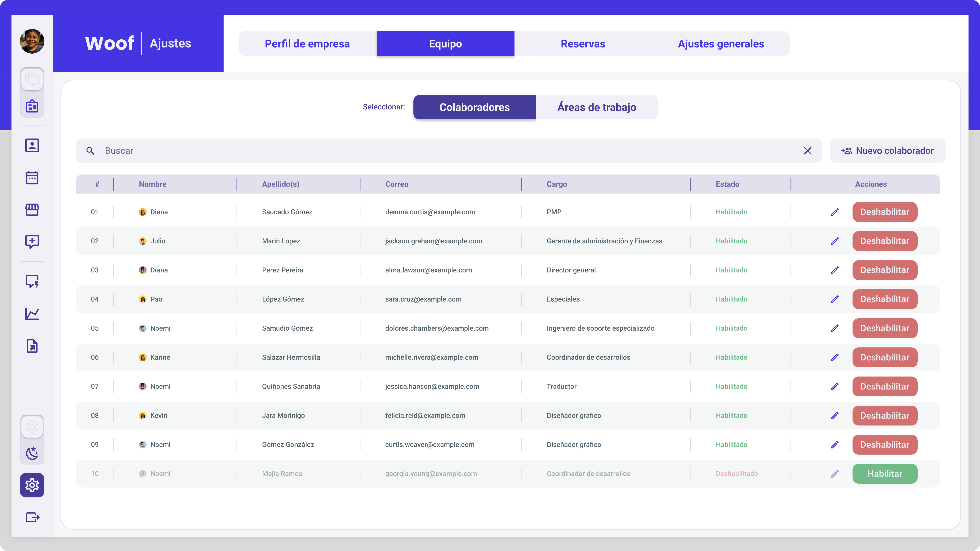Click the logout icon at sidebar bottom
The height and width of the screenshot is (551, 980).
coord(32,517)
